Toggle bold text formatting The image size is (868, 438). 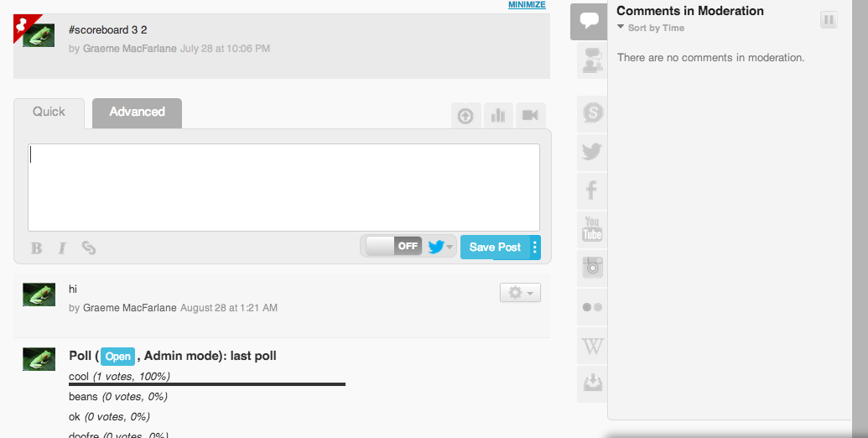37,248
